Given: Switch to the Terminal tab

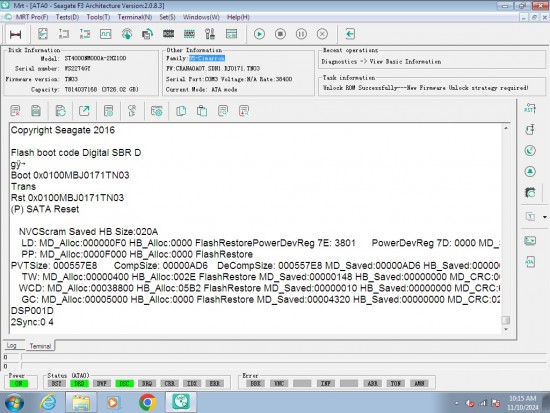Looking at the screenshot, I should [40, 346].
